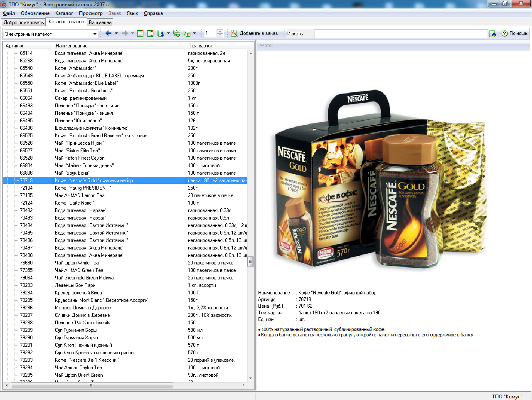
Task: Switch to the 'Каталог товаров' tab
Action: coord(66,22)
